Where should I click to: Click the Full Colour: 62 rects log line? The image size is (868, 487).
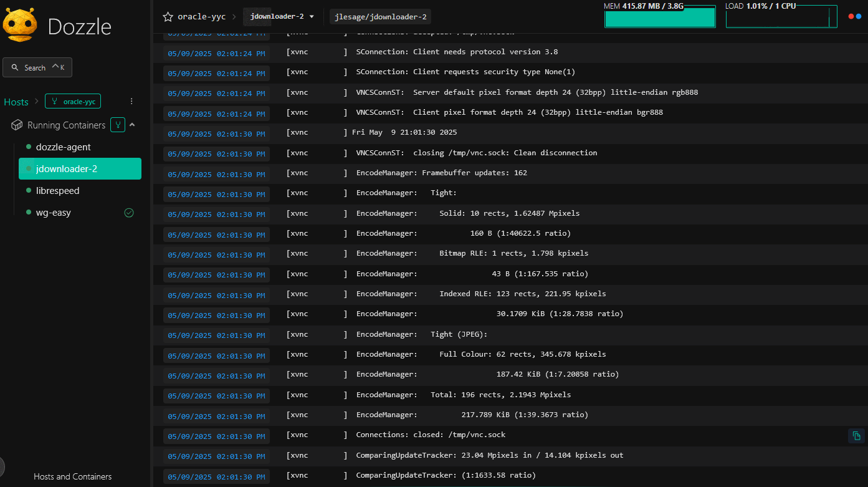coord(510,354)
